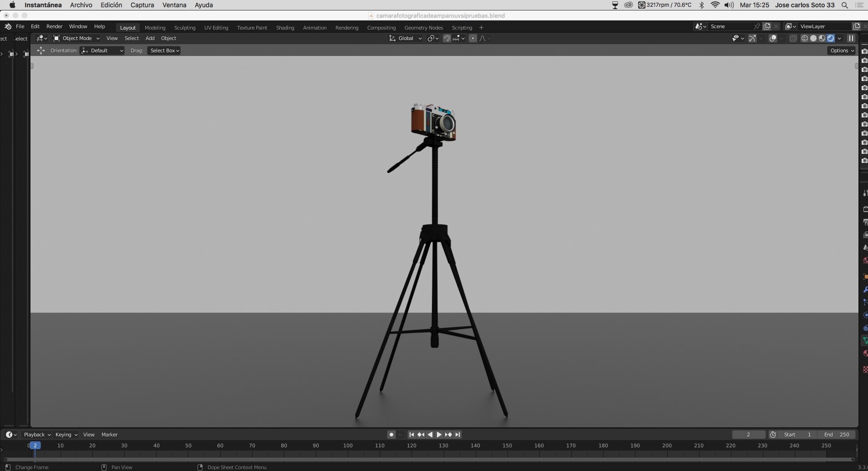Jump to the end frame in timeline

(457, 435)
